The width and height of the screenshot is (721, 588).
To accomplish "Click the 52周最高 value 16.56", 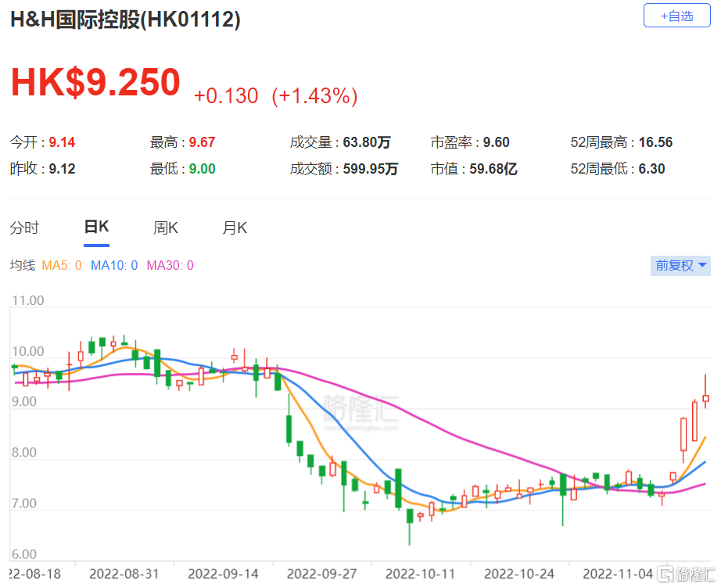I will tap(655, 142).
